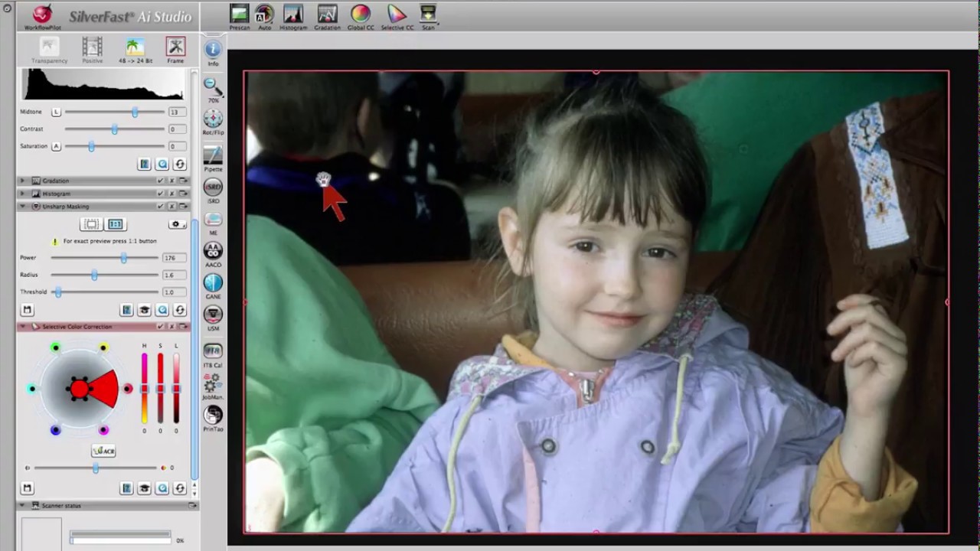Open the Unsharp Masking options gear menu

pos(177,224)
